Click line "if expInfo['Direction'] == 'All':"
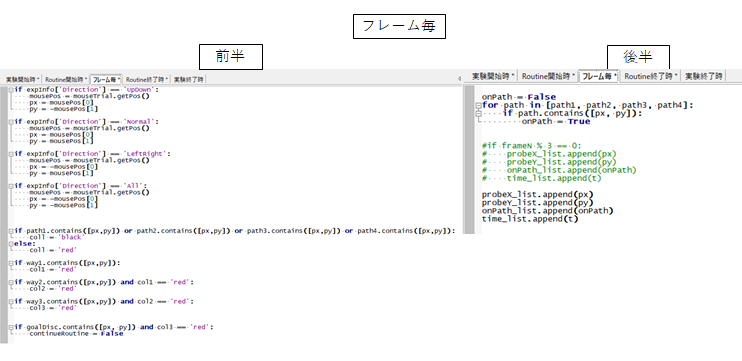 tap(81, 186)
